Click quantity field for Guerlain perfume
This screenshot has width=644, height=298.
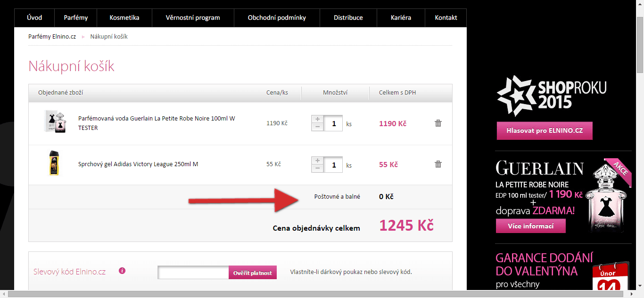(333, 123)
